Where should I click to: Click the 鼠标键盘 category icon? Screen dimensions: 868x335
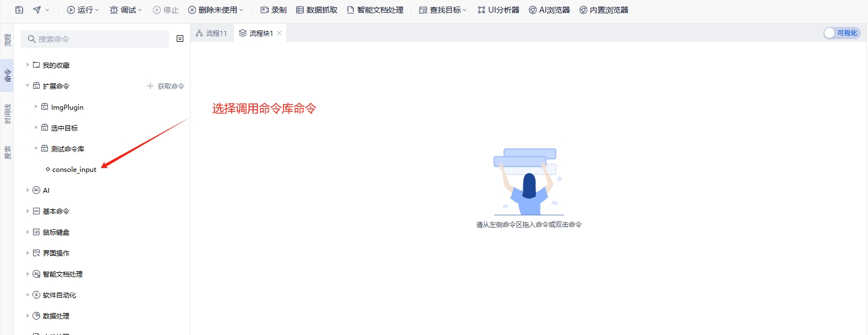click(x=36, y=232)
